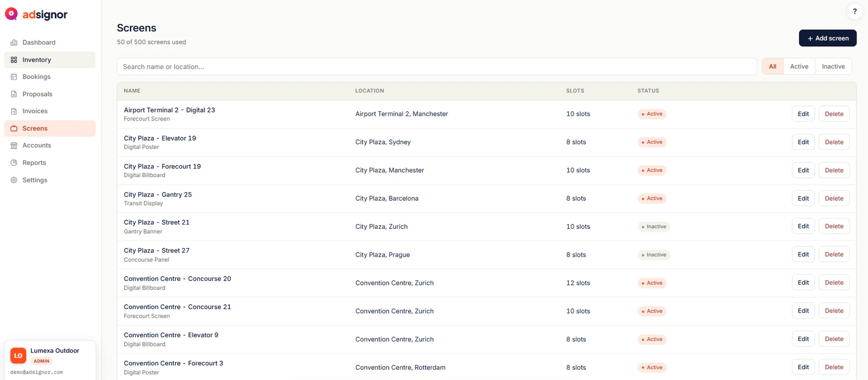The image size is (868, 380).
Task: Edit Convention Centre - Concourse 20
Action: [803, 282]
